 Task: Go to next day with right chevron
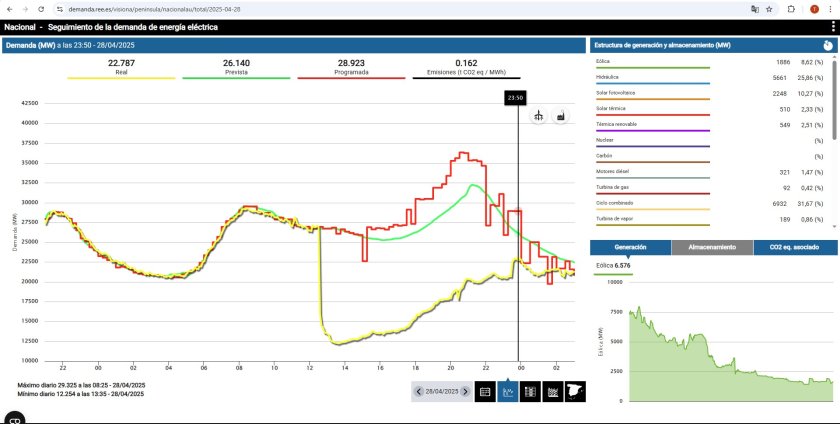click(x=465, y=392)
